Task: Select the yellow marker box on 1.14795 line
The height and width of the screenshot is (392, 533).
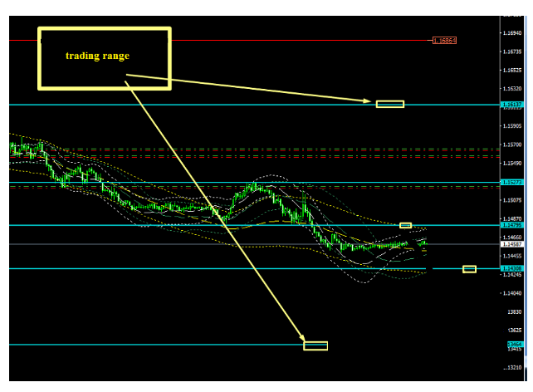Action: point(405,225)
